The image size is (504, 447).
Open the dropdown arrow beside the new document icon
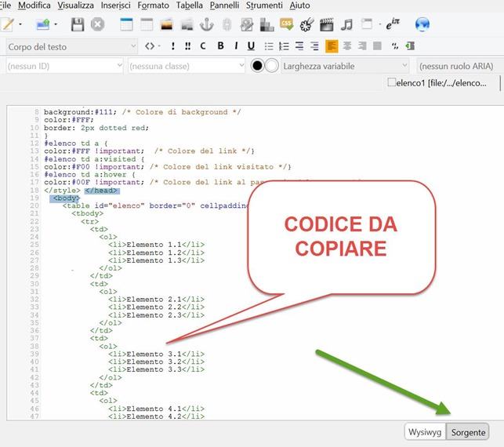(20, 24)
